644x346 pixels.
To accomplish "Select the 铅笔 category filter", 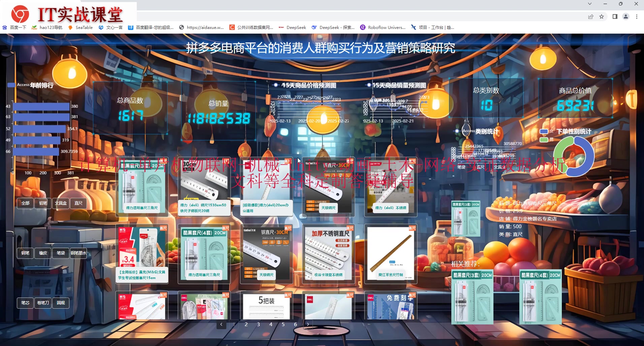I will 43,203.
